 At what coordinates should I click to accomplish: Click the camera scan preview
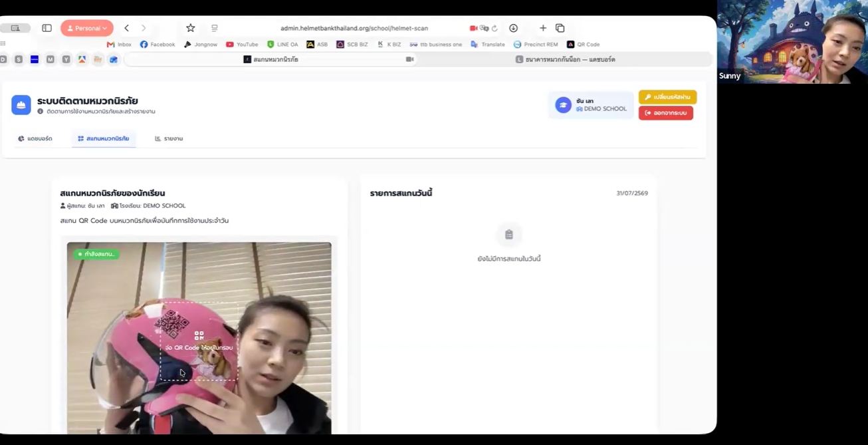[199, 338]
